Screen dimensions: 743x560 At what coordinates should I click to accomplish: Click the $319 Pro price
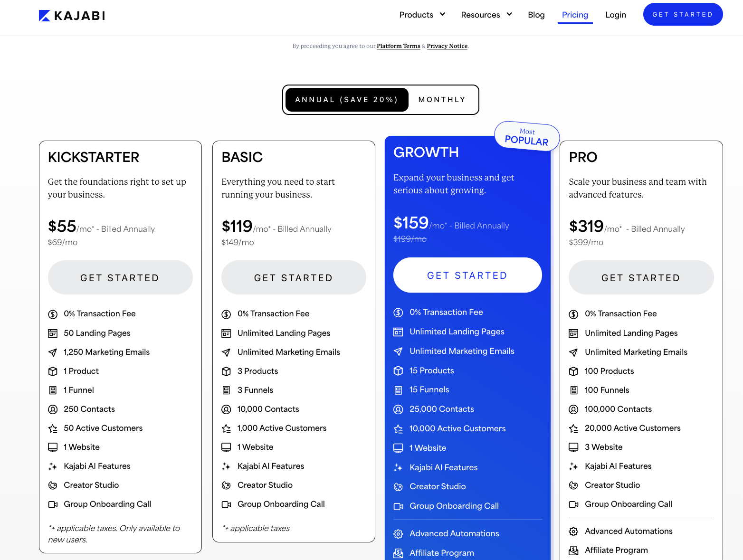(586, 226)
